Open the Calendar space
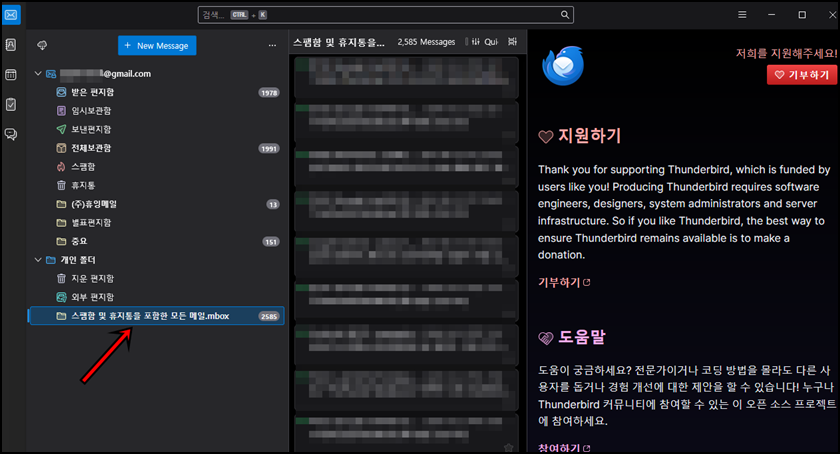This screenshot has width=840, height=454. pos(11,75)
